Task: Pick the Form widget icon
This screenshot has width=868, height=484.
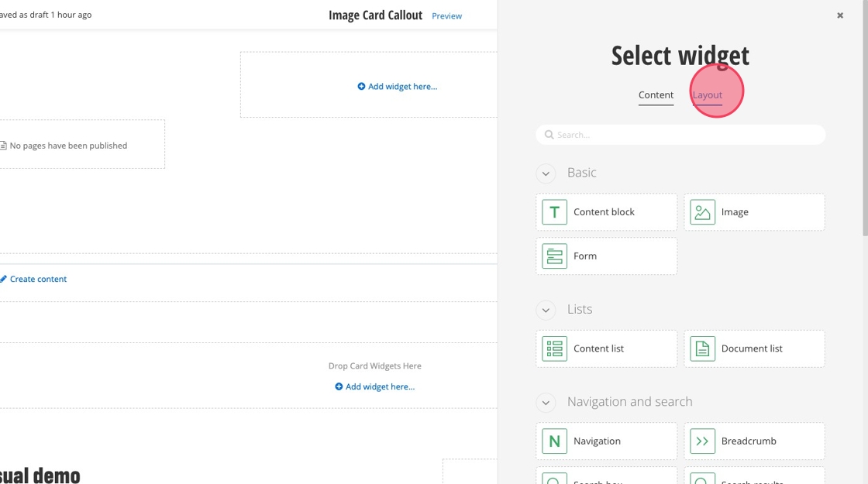Action: click(x=554, y=256)
